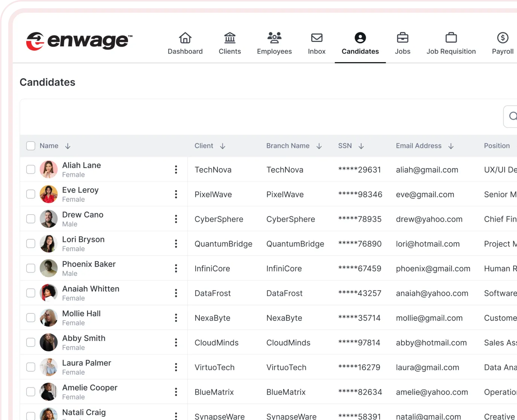Image resolution: width=517 pixels, height=420 pixels.
Task: Select Eve Leroy's row checkbox
Action: point(31,194)
